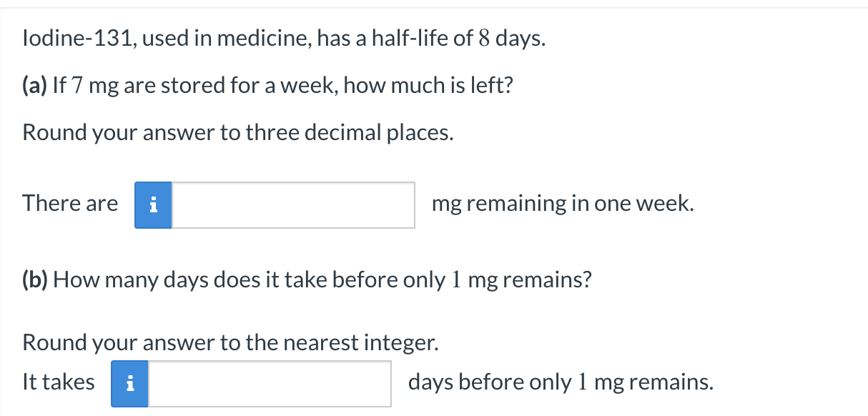Click the "There are" label text

click(x=70, y=204)
